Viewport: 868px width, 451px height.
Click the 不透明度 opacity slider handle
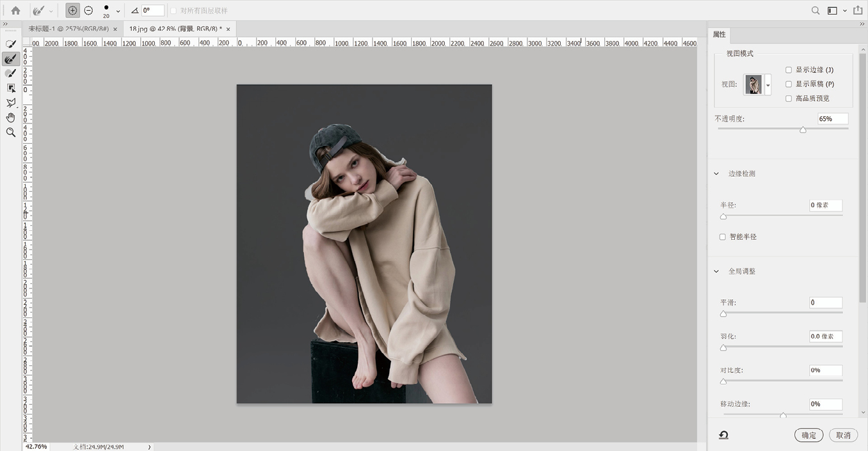click(803, 130)
